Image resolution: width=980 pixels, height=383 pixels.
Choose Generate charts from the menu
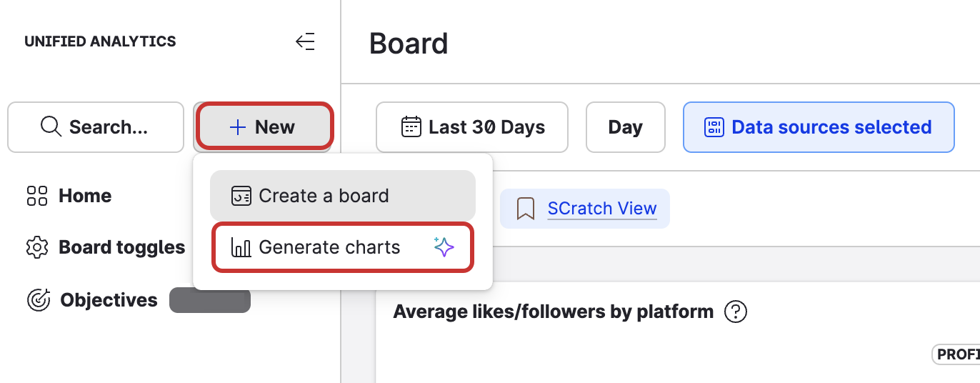pyautogui.click(x=330, y=248)
